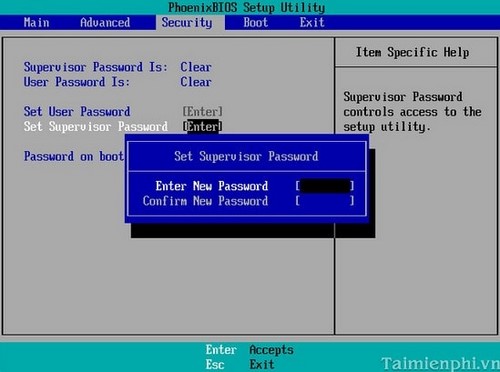Click the Set Supervisor Password dialog title
This screenshot has height=372, width=500.
coord(246,156)
